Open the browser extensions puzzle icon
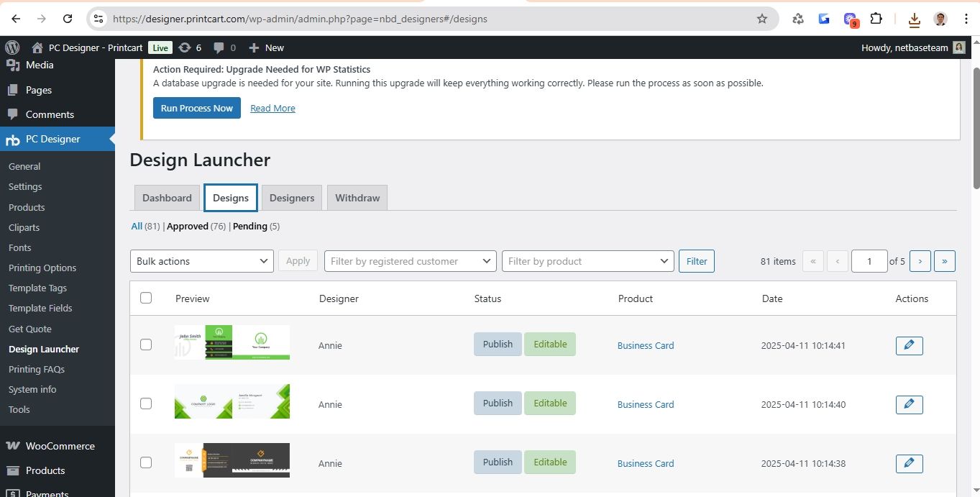Viewport: 980px width, 497px height. pyautogui.click(x=876, y=19)
